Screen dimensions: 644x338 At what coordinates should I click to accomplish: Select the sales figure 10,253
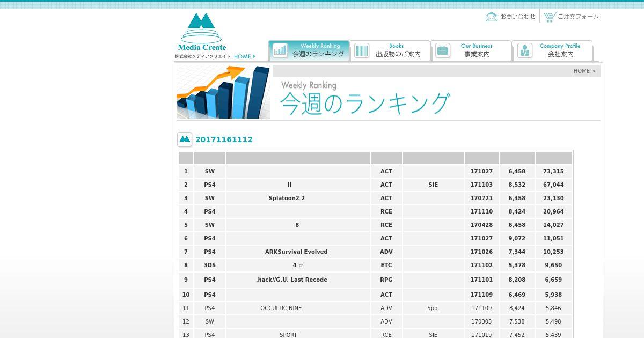pos(553,252)
